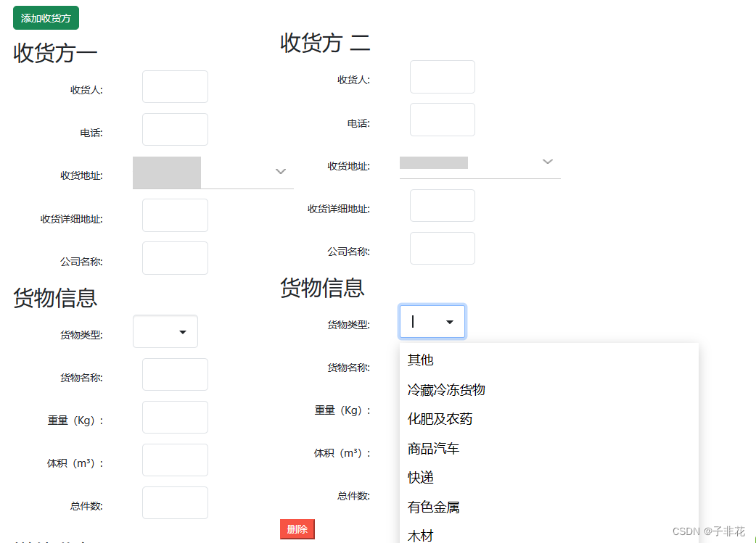Click the 收货人 input field for 收货方一
The width and height of the screenshot is (756, 543).
[x=175, y=86]
